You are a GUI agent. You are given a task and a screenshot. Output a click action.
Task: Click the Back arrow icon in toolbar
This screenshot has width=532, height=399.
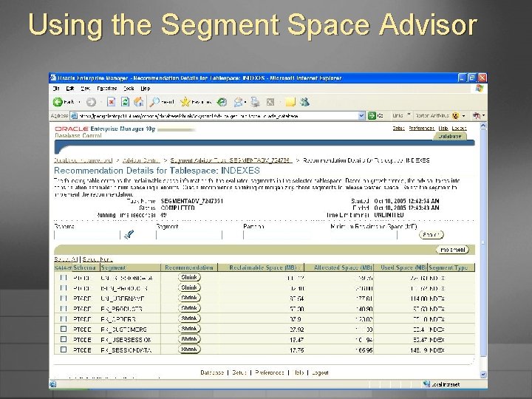58,102
